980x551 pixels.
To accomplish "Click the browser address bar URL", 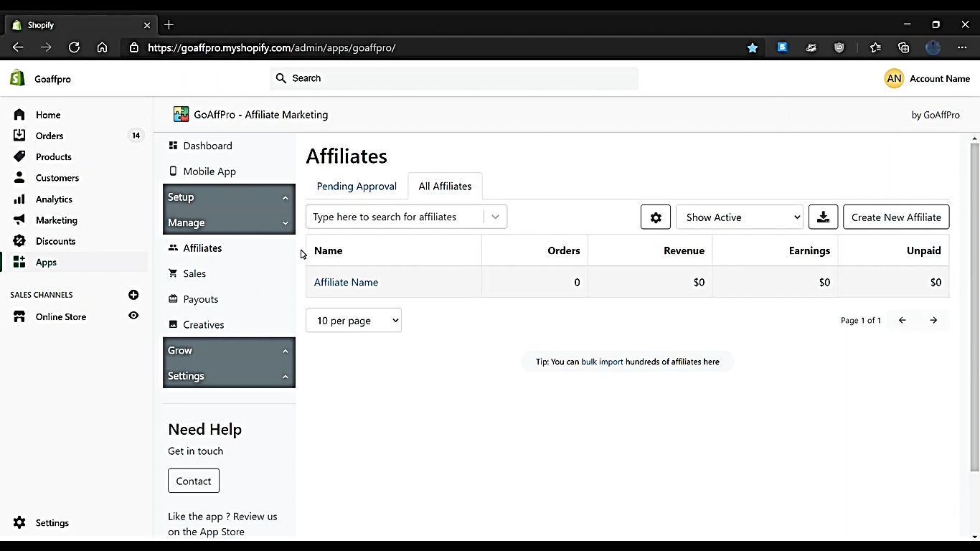I will coord(272,47).
